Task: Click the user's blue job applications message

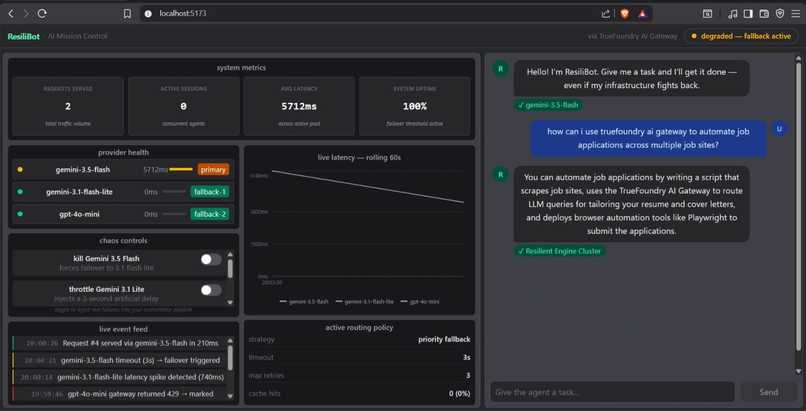Action: pyautogui.click(x=648, y=138)
